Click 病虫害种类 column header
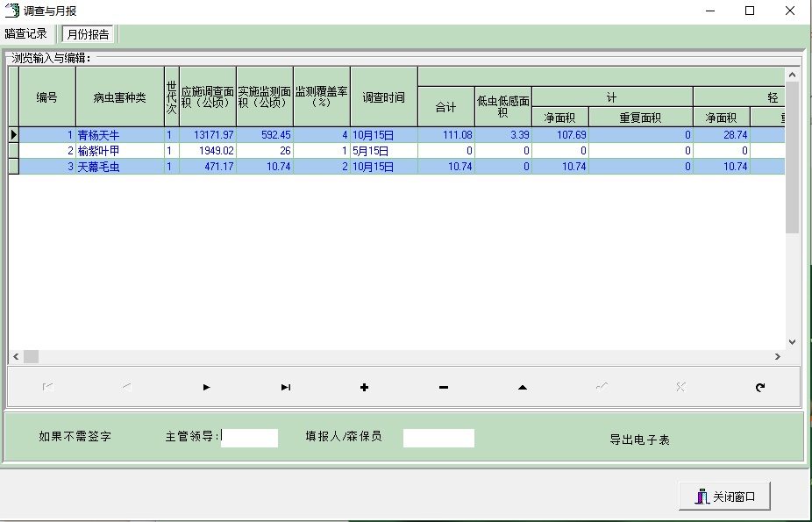 tap(119, 97)
